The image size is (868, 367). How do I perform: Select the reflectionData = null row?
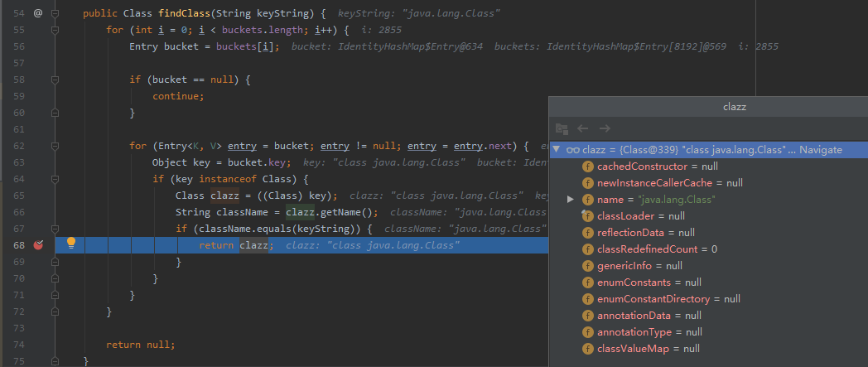tap(708, 233)
